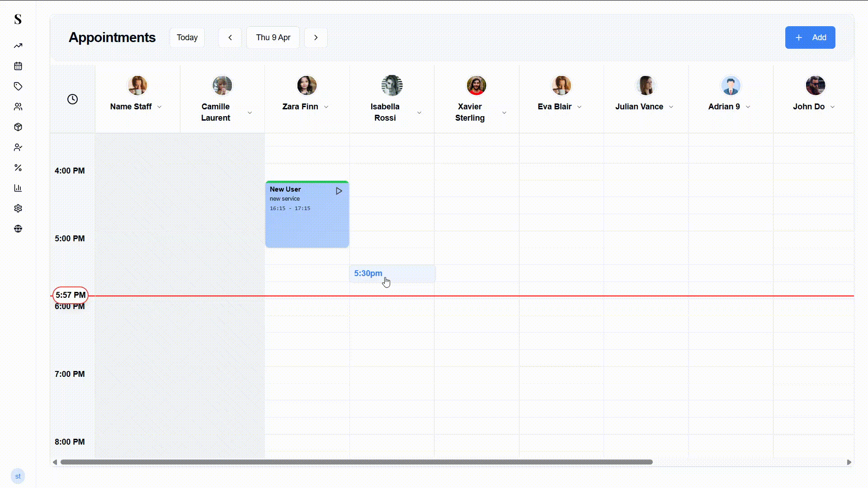The height and width of the screenshot is (488, 868).
Task: Expand Zara Finn staff dropdown
Action: 326,107
